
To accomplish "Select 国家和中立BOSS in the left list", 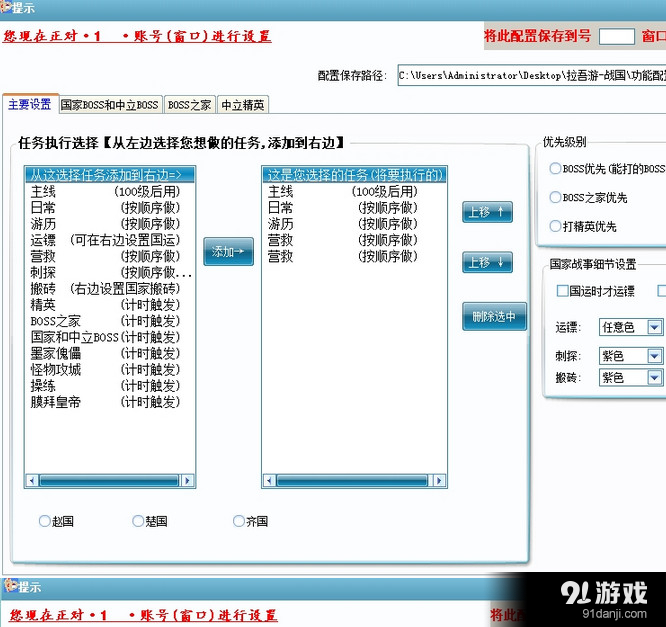I will [110, 337].
